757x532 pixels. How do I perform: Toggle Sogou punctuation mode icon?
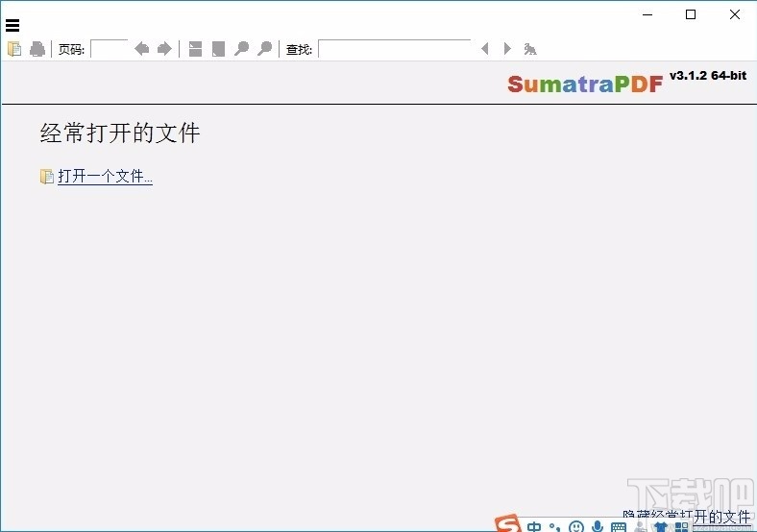point(554,526)
